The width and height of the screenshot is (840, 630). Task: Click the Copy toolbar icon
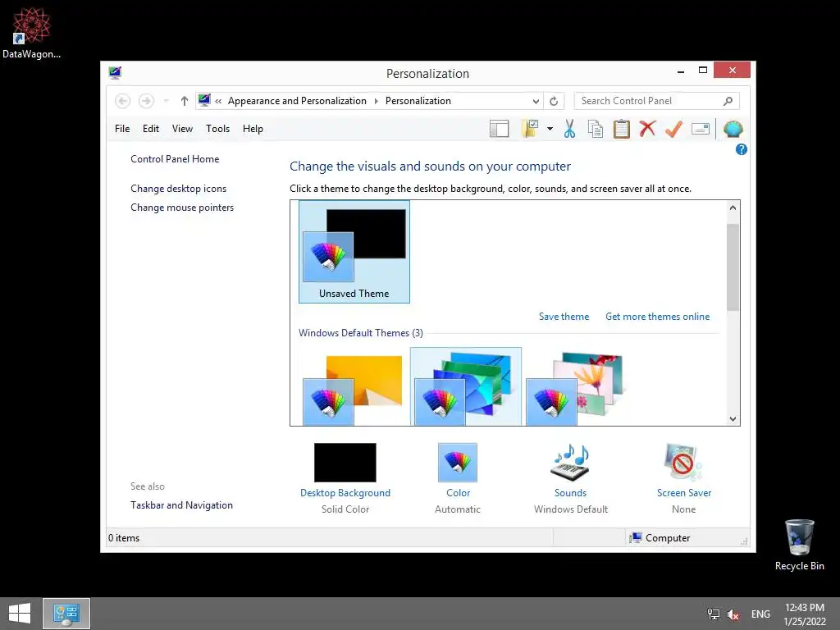tap(596, 129)
